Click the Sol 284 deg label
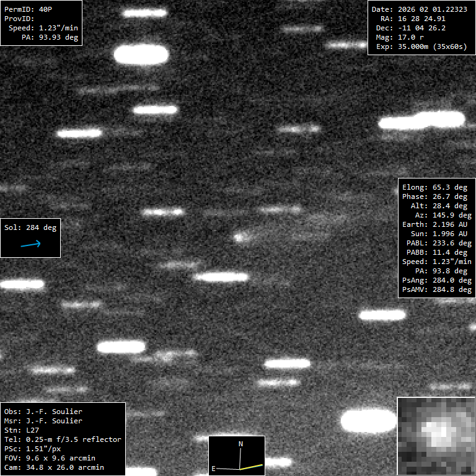The height and width of the screenshot is (476, 476). tap(30, 227)
